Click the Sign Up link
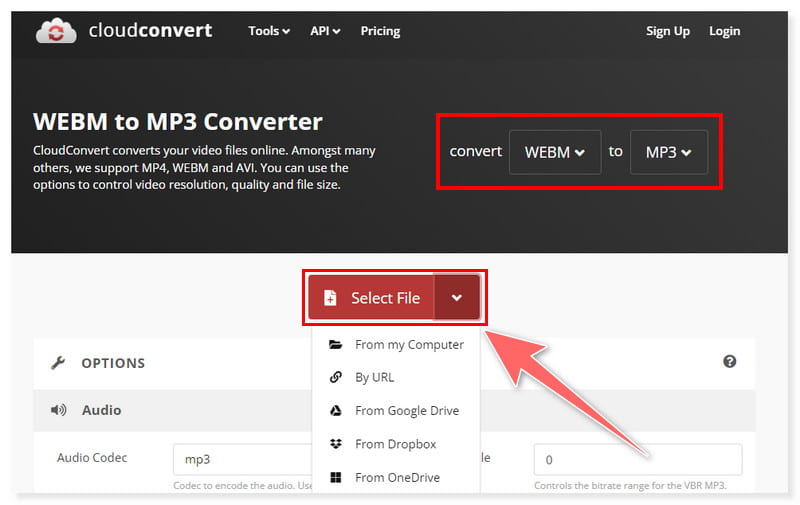This screenshot has width=800, height=505. point(667,31)
